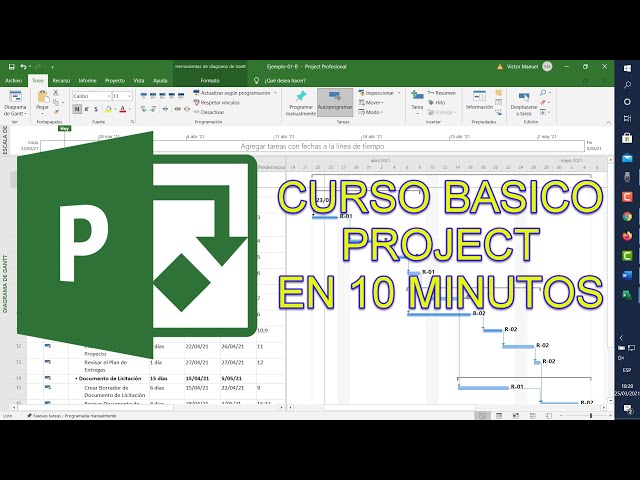Image resolution: width=640 pixels, height=480 pixels.
Task: Open Fuente group dialog launcher
Action: coord(132,122)
